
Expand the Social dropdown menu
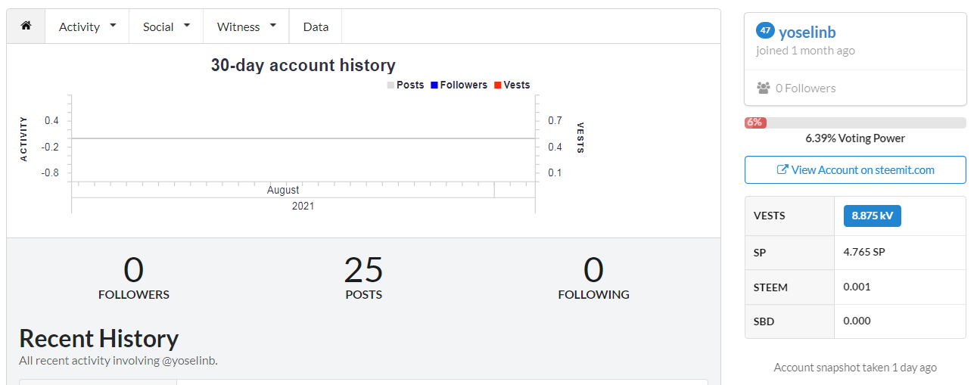[x=166, y=26]
